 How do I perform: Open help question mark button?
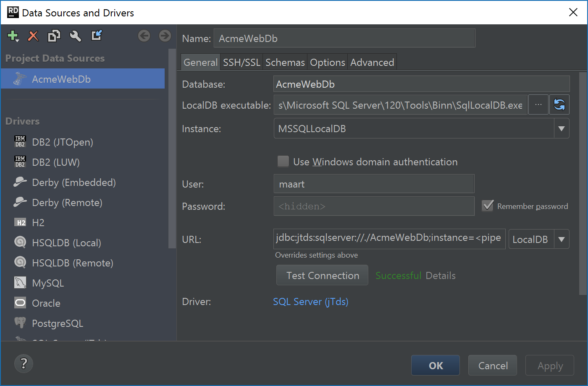tap(24, 364)
